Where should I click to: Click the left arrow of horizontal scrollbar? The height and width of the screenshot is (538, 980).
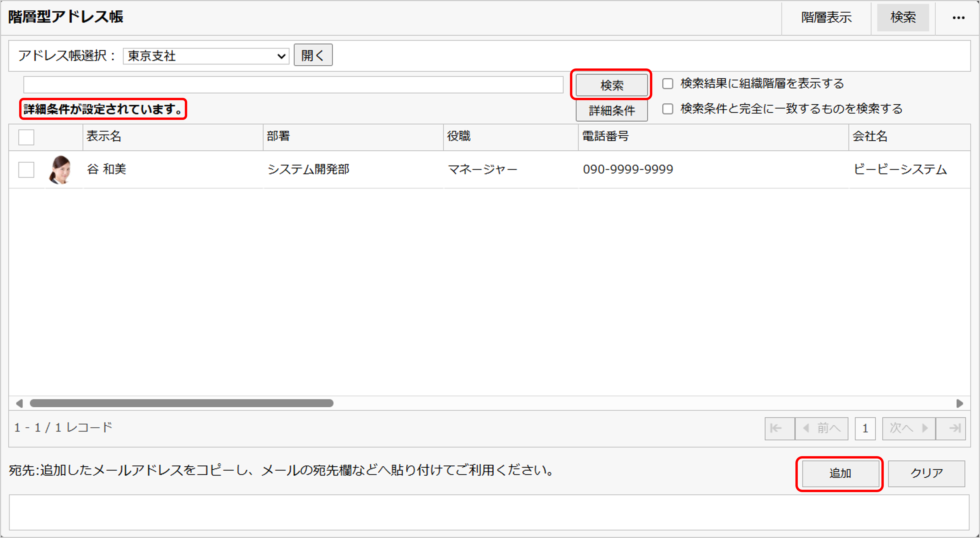pyautogui.click(x=19, y=403)
